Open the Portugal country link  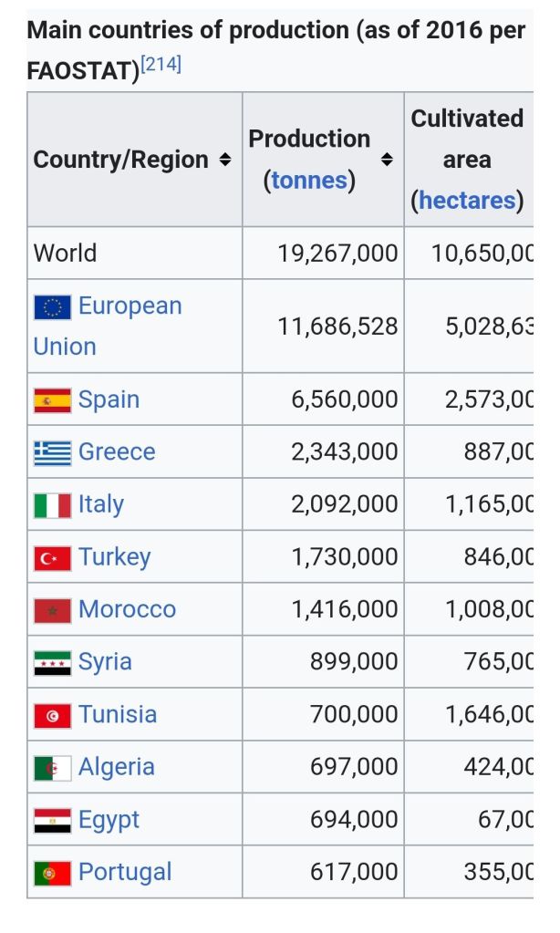pyautogui.click(x=125, y=872)
